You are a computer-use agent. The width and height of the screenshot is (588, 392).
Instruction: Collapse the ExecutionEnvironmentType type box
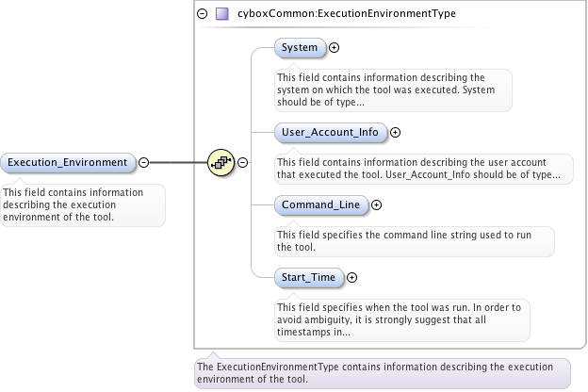[202, 14]
